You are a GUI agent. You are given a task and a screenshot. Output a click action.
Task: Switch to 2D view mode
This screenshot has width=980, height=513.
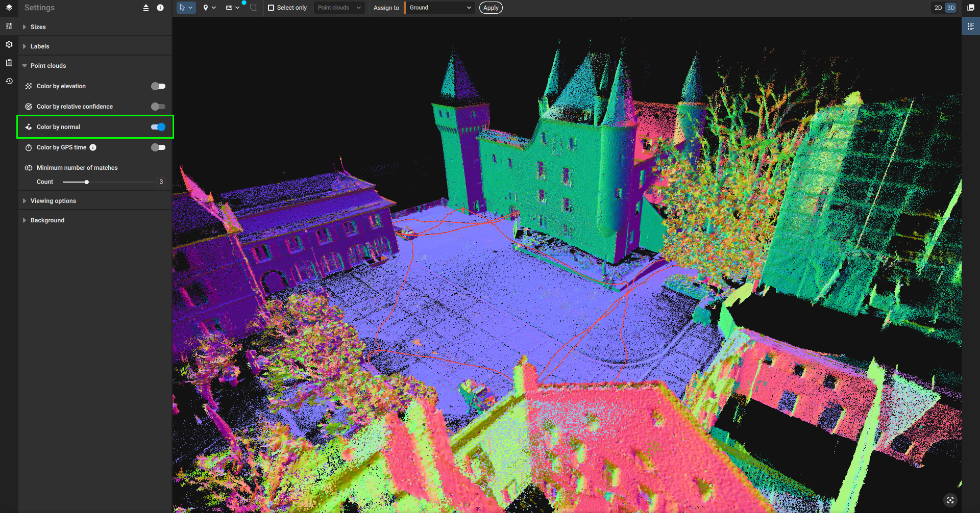click(938, 8)
